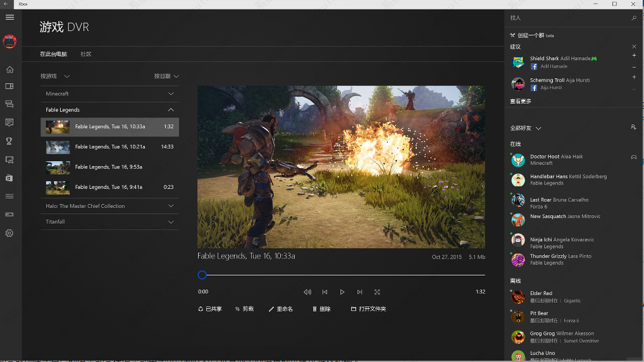Switch to the 在此台电脑 tab

click(53, 54)
